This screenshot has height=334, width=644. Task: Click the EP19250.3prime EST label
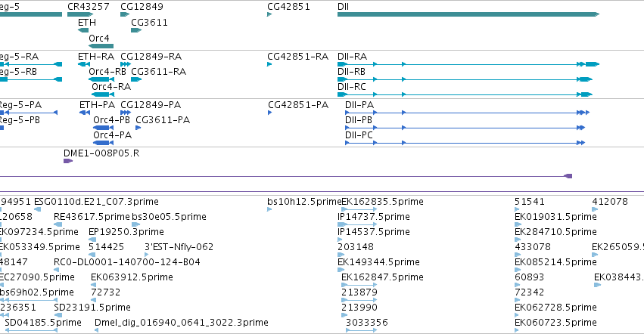click(126, 232)
